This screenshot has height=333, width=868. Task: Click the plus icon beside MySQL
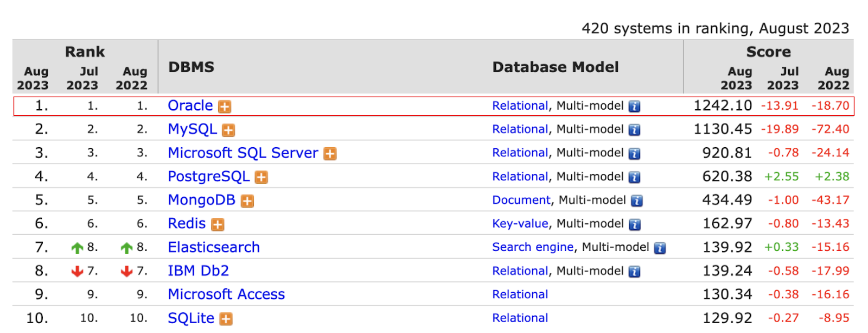point(228,130)
